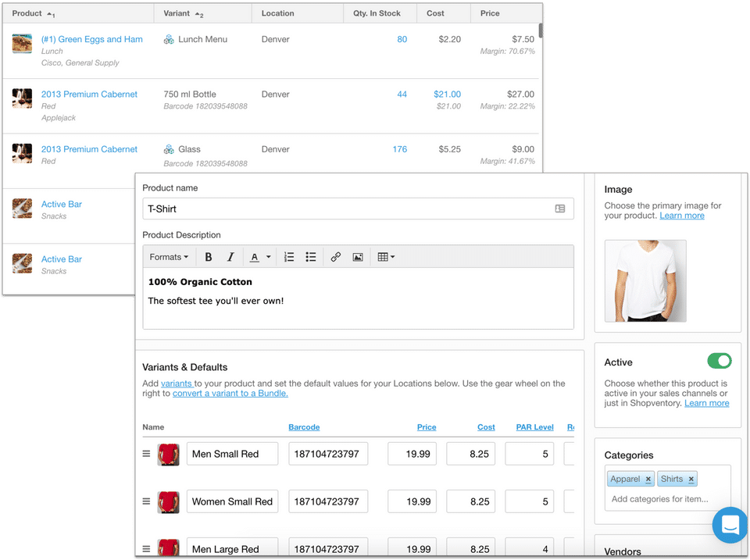Click the Women Small Red variant thumbnail

point(169,502)
